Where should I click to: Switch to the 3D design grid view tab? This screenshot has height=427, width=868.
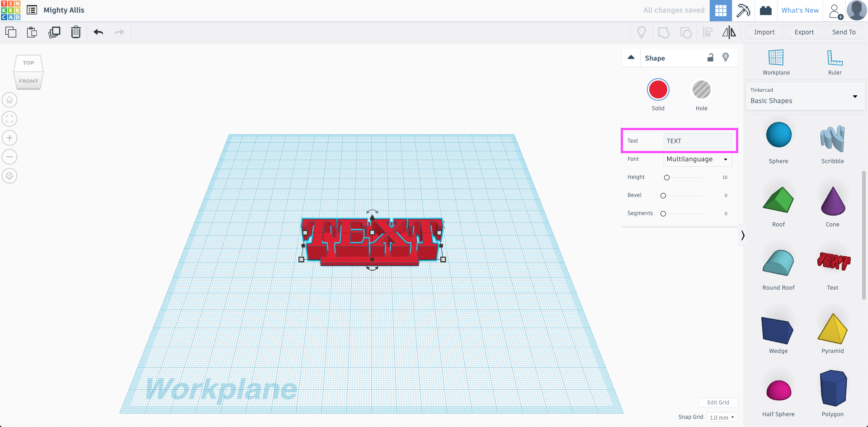click(x=720, y=10)
